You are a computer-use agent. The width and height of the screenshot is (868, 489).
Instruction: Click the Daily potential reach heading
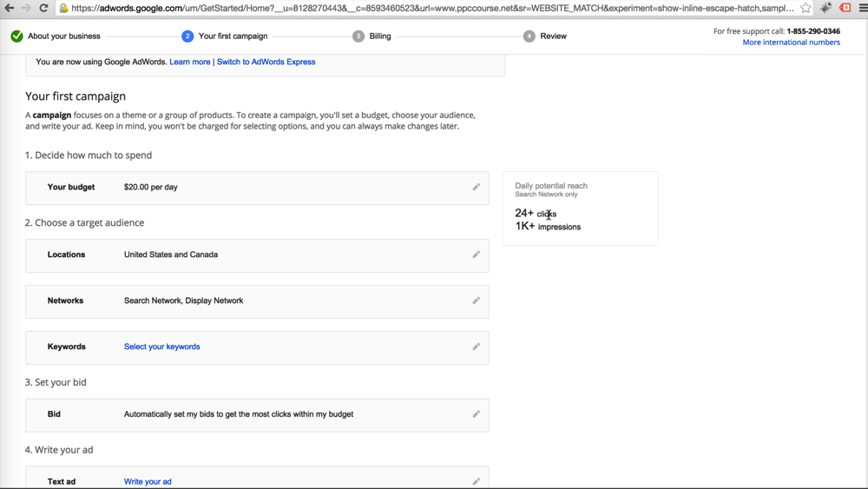tap(551, 186)
